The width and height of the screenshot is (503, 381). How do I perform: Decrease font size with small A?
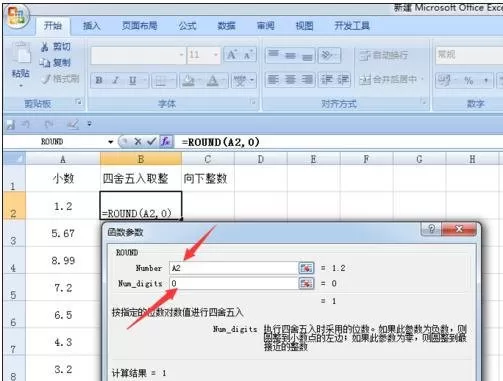[x=248, y=54]
